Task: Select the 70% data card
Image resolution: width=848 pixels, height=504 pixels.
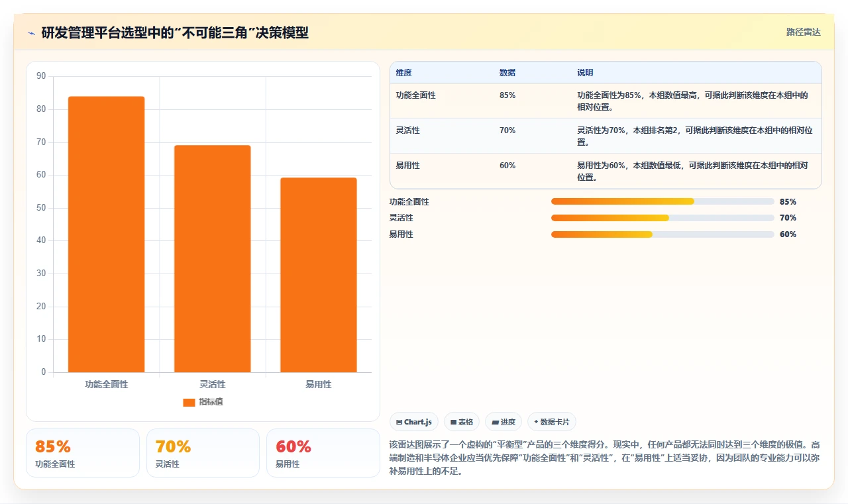Action: click(203, 453)
